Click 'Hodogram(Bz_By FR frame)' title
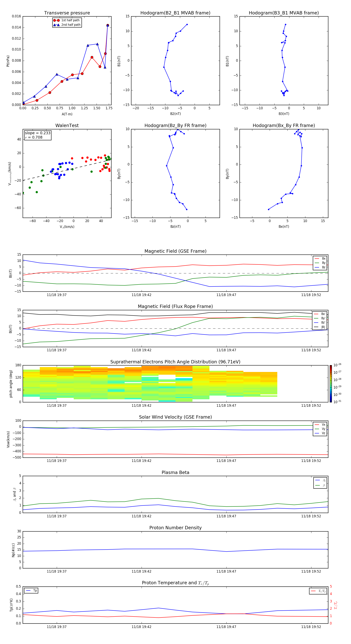Viewport: 351px width, 644px height. click(x=175, y=125)
